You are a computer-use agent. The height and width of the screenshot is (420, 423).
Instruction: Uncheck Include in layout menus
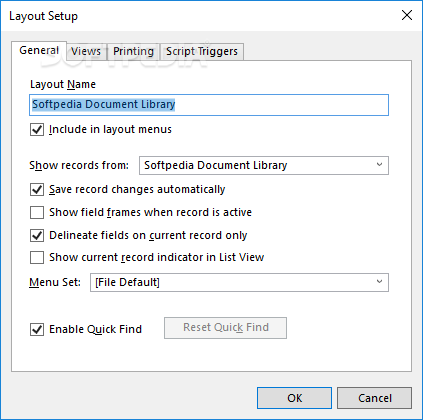coord(37,129)
